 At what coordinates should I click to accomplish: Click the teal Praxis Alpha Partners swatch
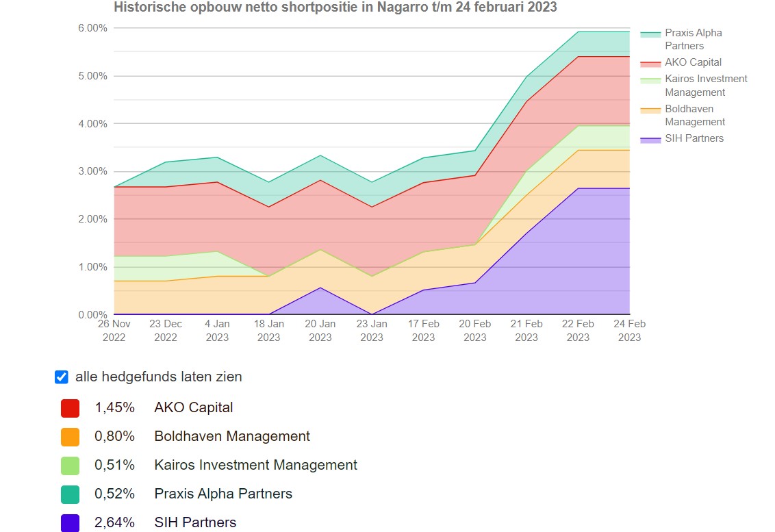[70, 494]
